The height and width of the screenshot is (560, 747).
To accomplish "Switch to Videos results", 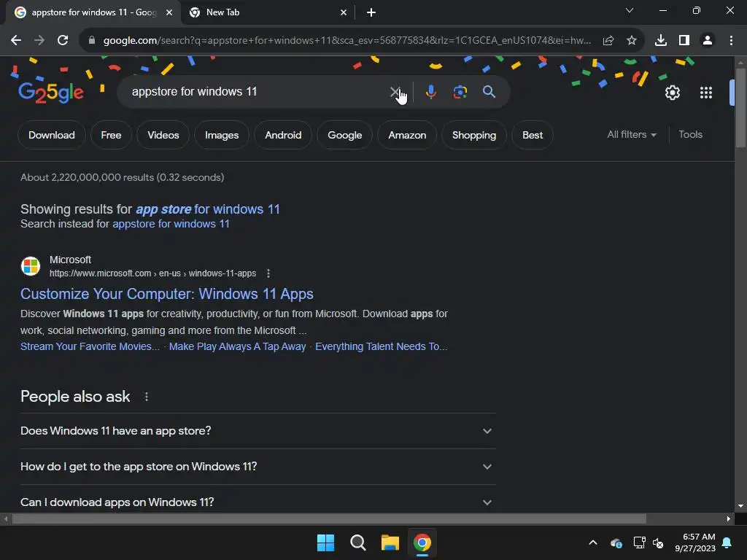I will pyautogui.click(x=163, y=135).
